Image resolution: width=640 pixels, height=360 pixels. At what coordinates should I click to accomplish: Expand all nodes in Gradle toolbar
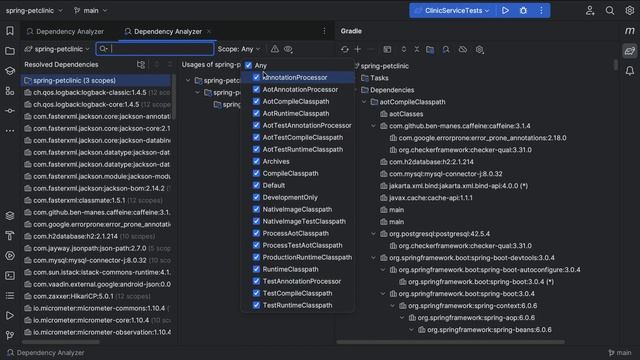[x=404, y=49]
